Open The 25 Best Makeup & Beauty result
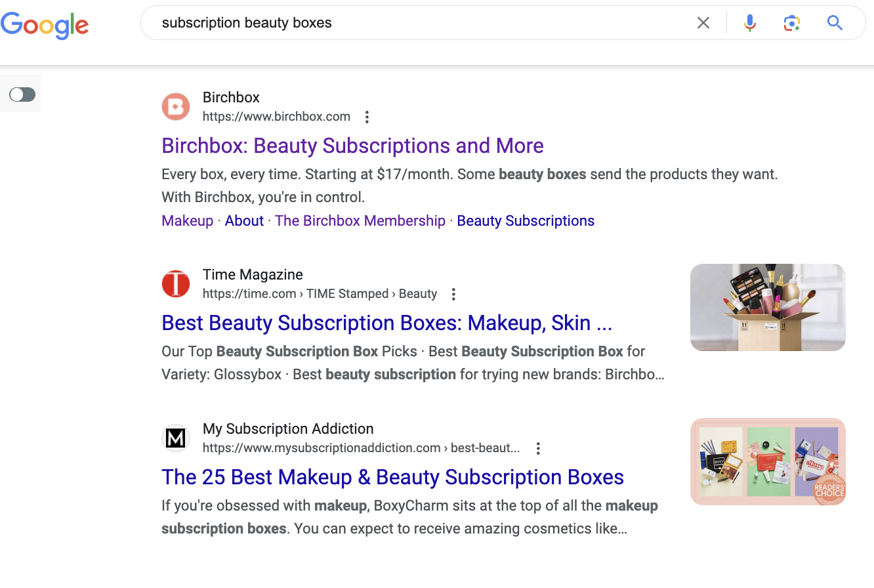874x588 pixels. (x=392, y=477)
